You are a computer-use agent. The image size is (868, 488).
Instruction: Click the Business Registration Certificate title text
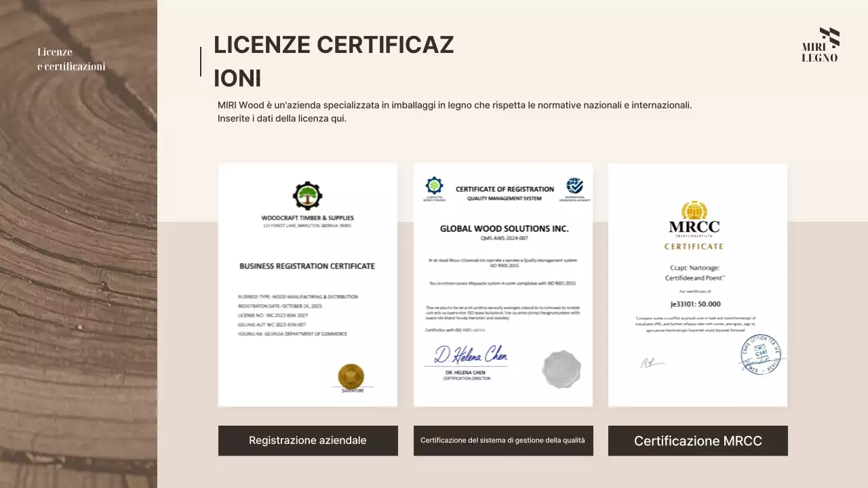[307, 266]
